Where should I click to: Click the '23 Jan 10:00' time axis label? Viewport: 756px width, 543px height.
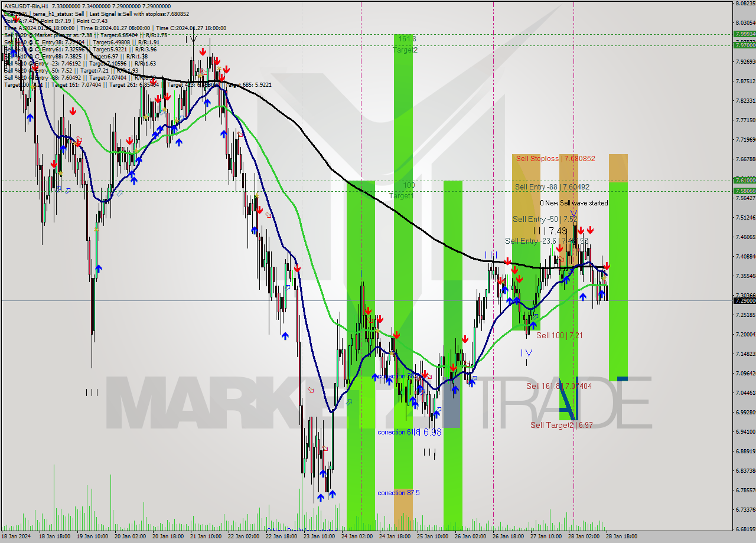coord(318,537)
